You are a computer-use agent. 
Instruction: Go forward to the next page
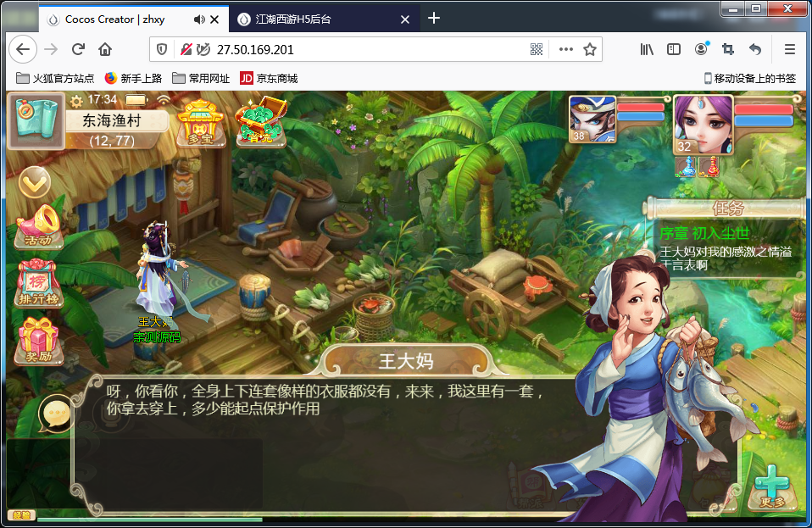click(51, 49)
